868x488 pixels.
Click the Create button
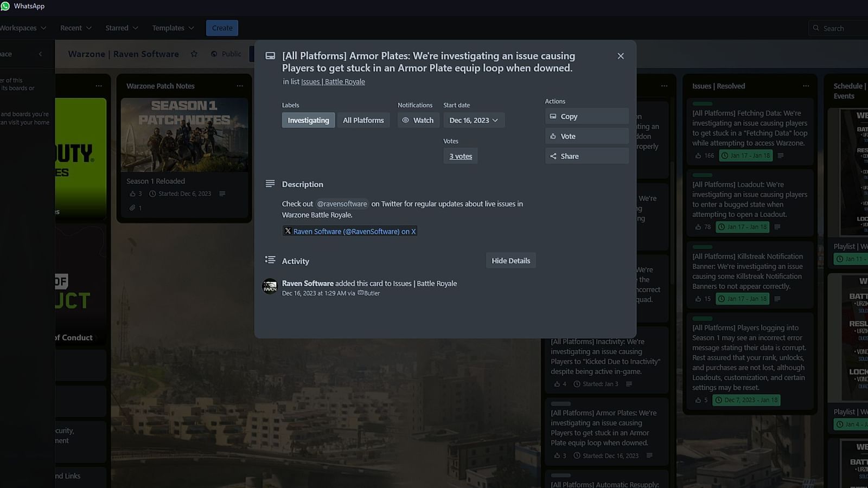point(222,28)
